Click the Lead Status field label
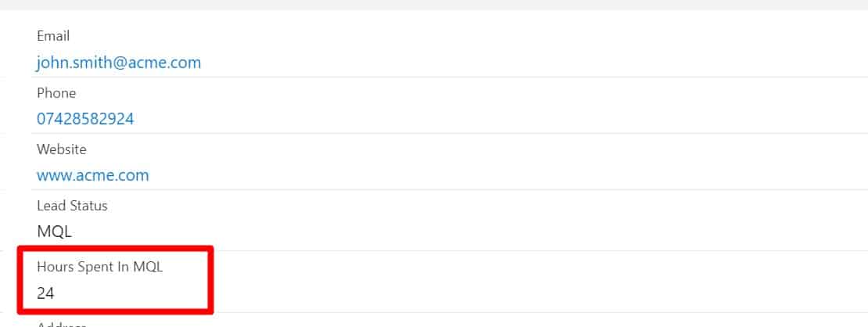 [x=72, y=206]
